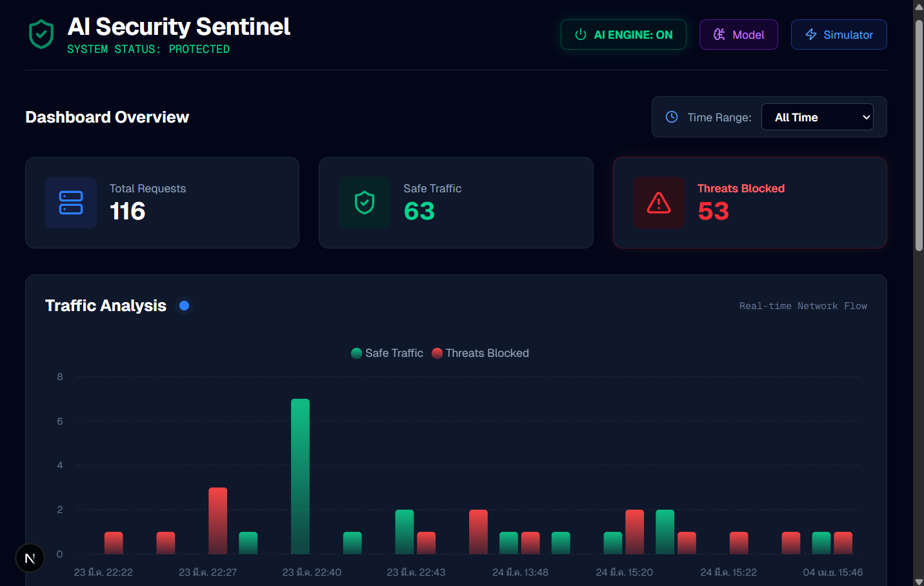Click the warning triangle on Threats Blocked card

tap(659, 202)
